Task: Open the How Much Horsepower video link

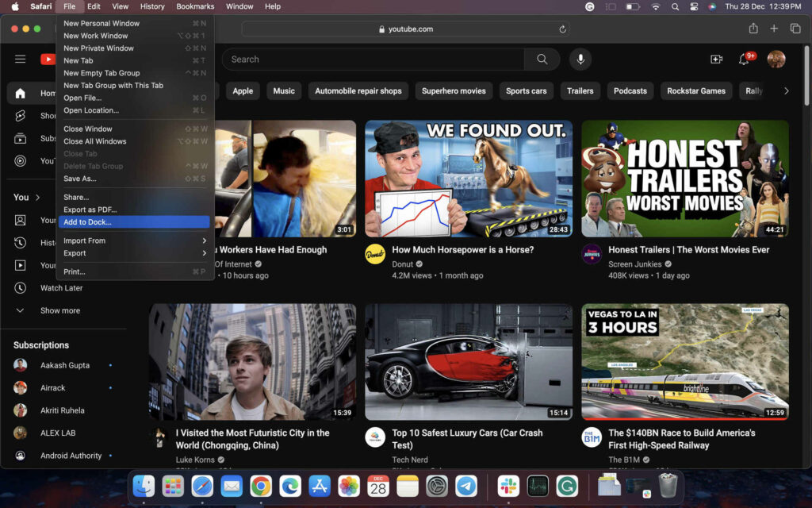Action: coord(462,248)
